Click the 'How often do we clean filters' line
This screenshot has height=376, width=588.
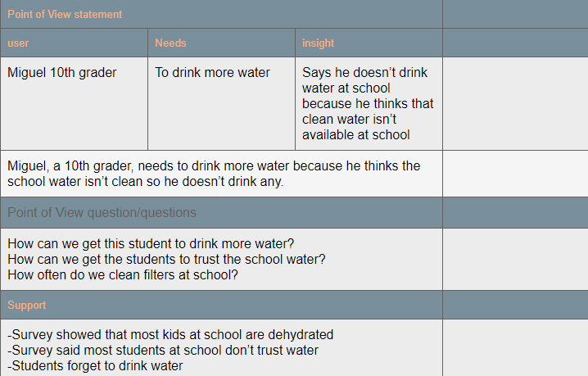click(123, 274)
